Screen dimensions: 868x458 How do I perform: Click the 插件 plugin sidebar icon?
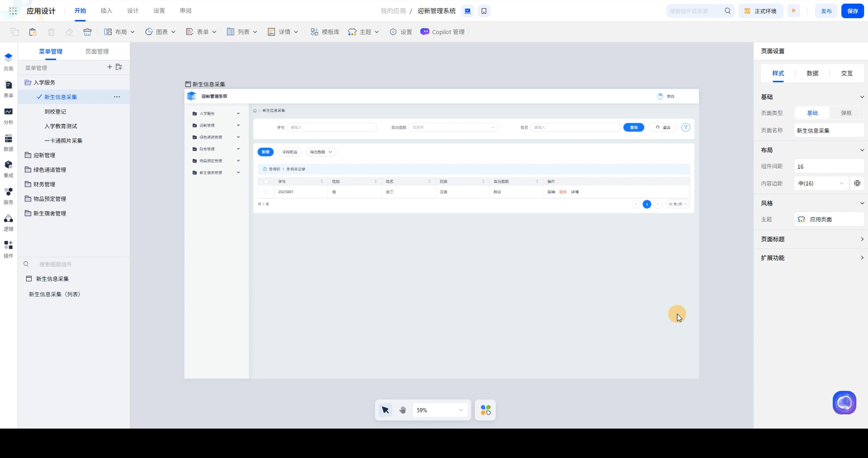pos(8,246)
